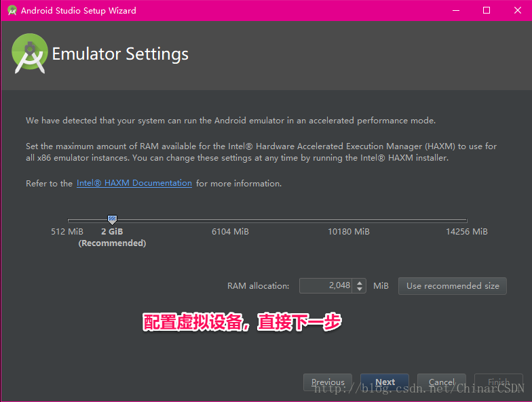Click the 14256 MiB slider label

coord(467,232)
